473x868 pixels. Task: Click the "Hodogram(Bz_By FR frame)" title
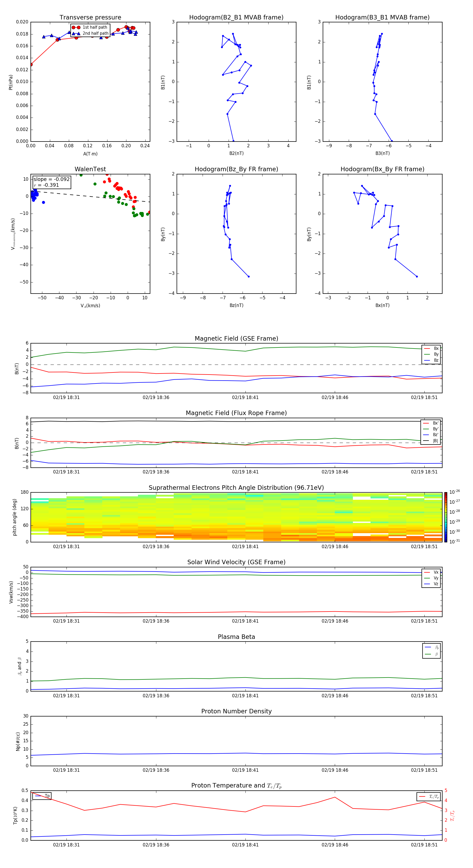236,169
